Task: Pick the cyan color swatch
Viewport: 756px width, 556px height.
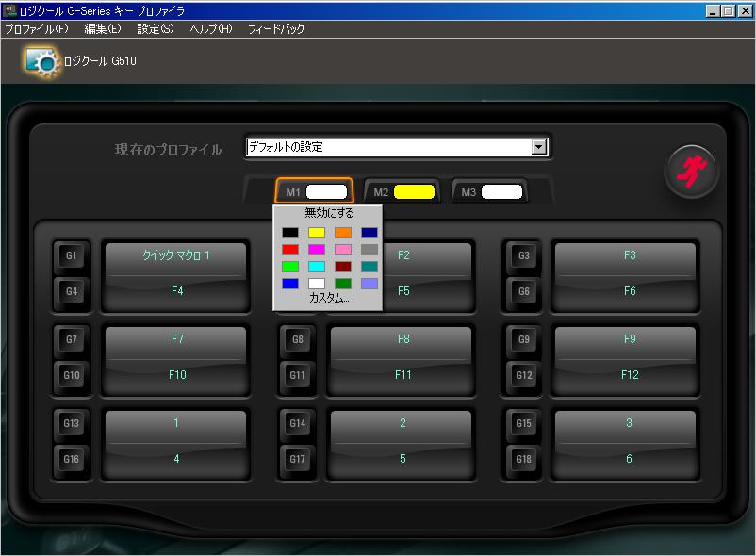Action: click(317, 267)
